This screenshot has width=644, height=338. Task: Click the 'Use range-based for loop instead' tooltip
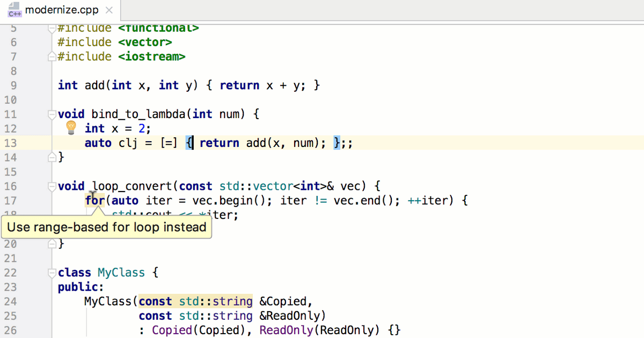[x=107, y=227]
